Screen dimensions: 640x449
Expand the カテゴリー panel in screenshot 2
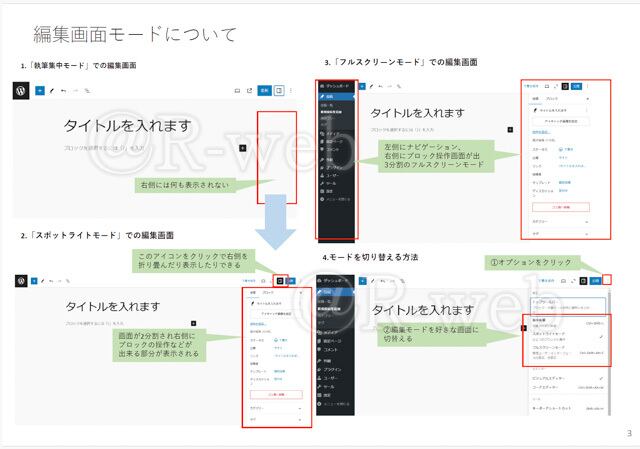tap(276, 408)
